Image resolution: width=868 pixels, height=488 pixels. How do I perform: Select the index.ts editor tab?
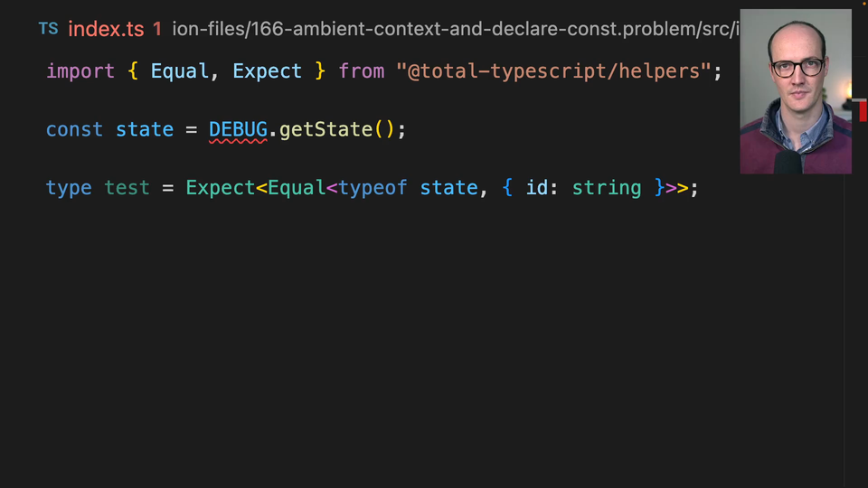pos(106,28)
